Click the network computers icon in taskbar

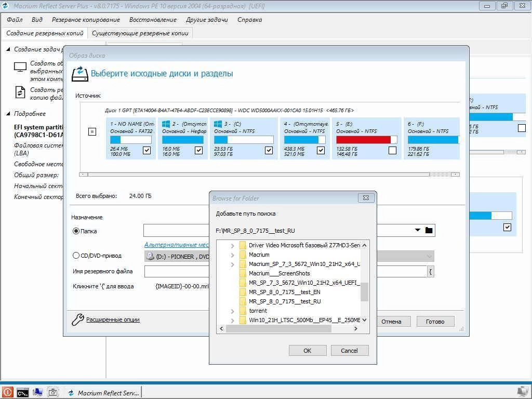click(x=37, y=392)
